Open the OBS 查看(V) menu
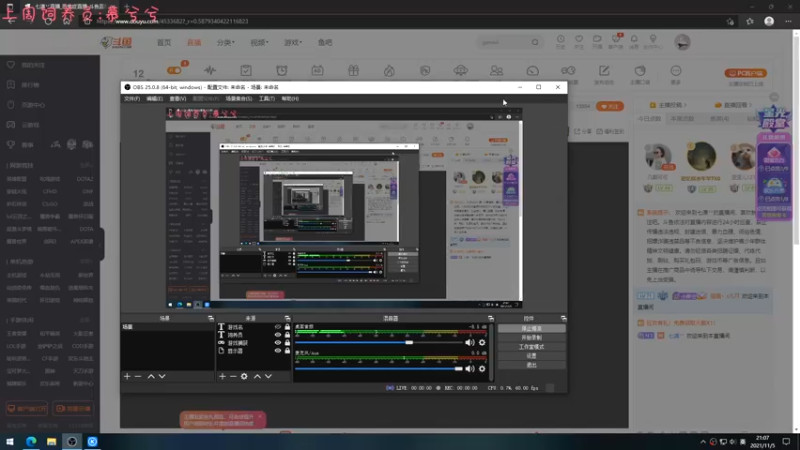This screenshot has width=800, height=450. (178, 99)
